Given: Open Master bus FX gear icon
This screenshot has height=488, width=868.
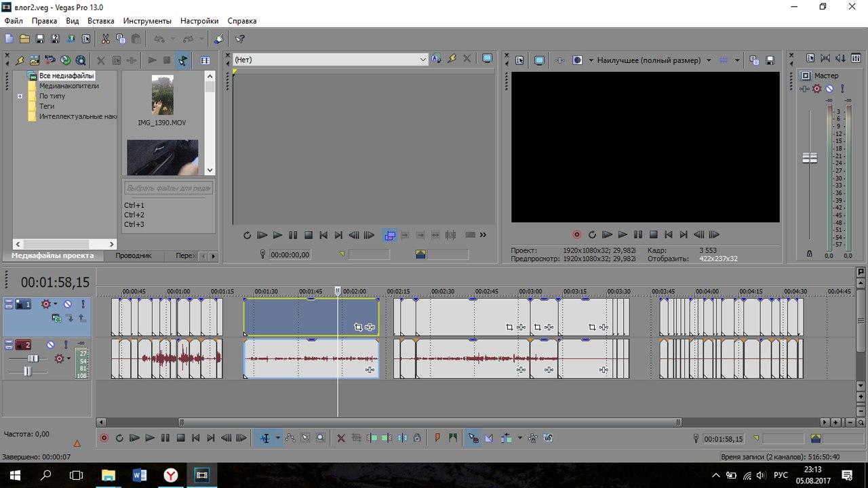Looking at the screenshot, I should (816, 89).
